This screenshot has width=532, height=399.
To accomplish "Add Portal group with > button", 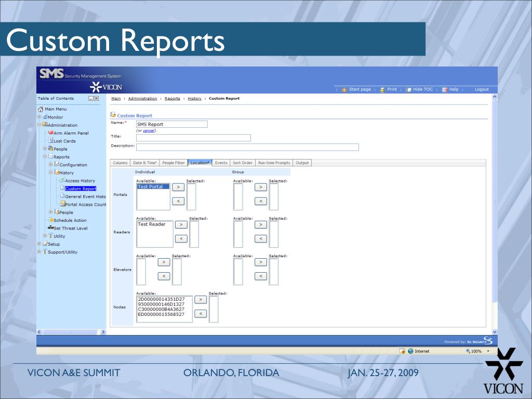I will [x=261, y=187].
